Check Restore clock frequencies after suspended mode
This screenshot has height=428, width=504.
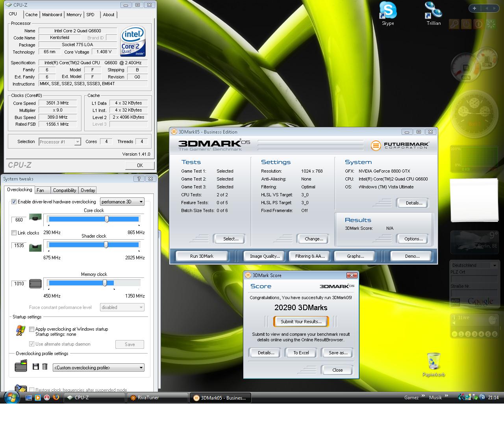pyautogui.click(x=32, y=390)
